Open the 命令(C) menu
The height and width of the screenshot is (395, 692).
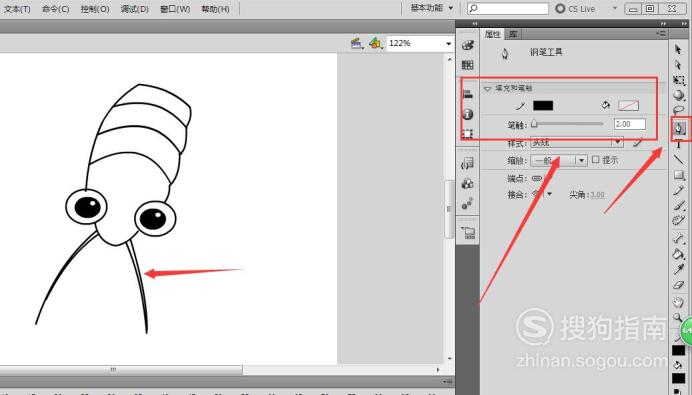click(x=56, y=8)
